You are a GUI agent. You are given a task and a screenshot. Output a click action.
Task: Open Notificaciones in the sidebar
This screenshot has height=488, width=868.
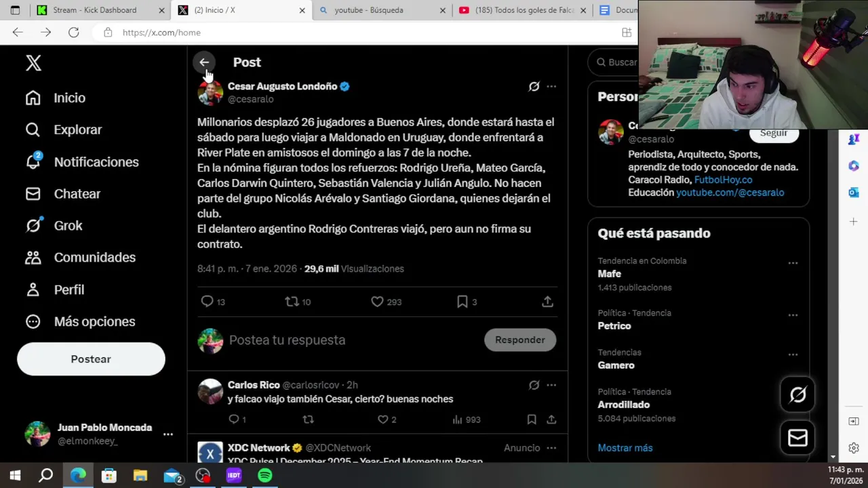(82, 161)
